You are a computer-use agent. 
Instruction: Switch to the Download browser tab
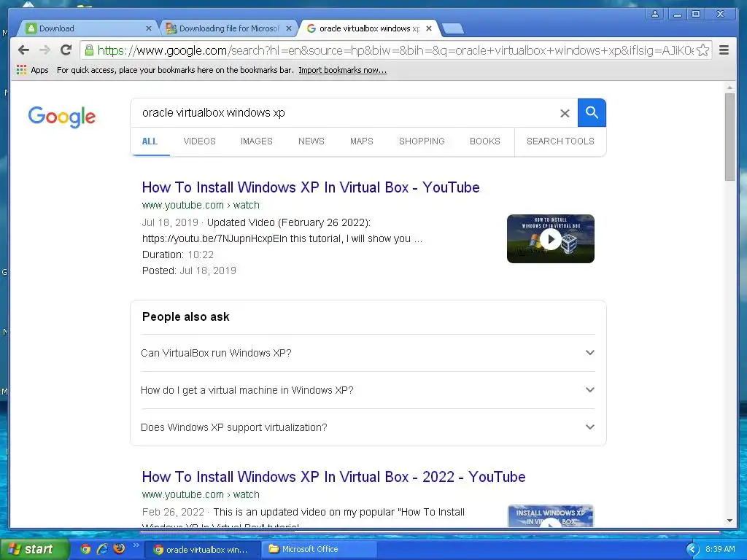88,28
